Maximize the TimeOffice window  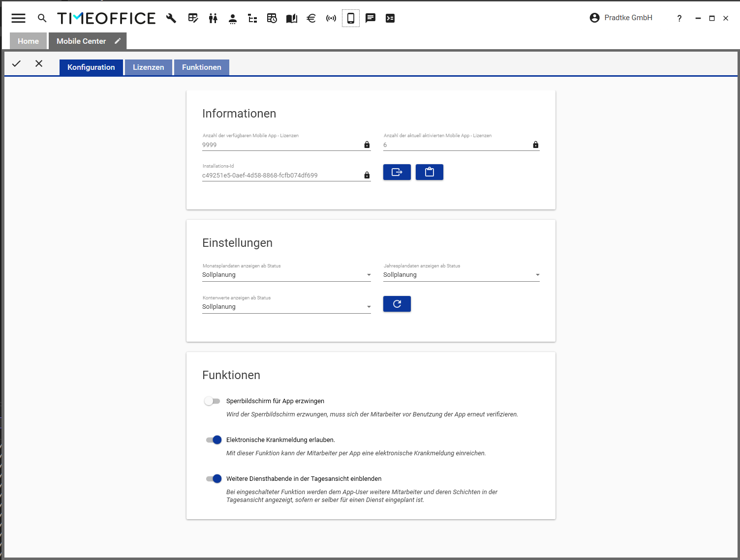pos(711,18)
